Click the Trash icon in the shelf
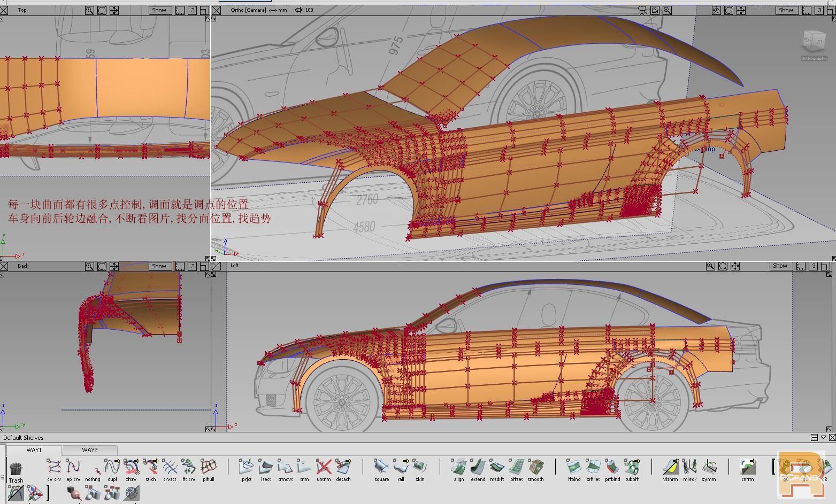Screen dimensions: 836x504 point(16,472)
